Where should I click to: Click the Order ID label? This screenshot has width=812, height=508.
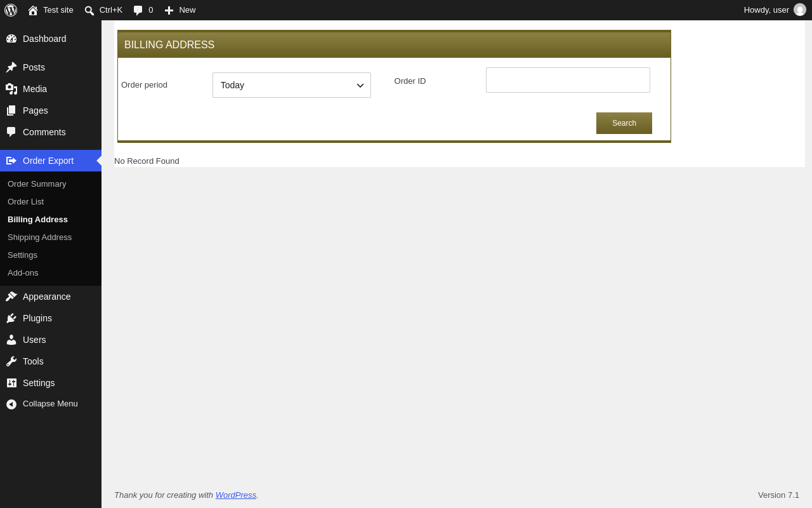pos(410,81)
